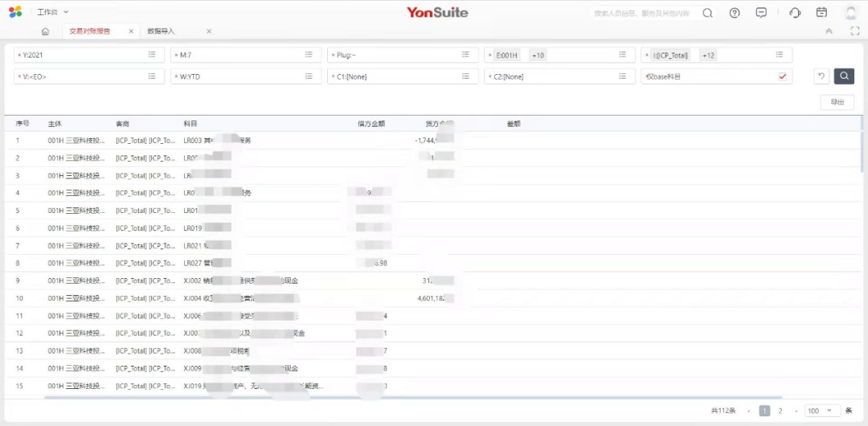
Task: Click the customer service headset icon
Action: pyautogui.click(x=795, y=13)
